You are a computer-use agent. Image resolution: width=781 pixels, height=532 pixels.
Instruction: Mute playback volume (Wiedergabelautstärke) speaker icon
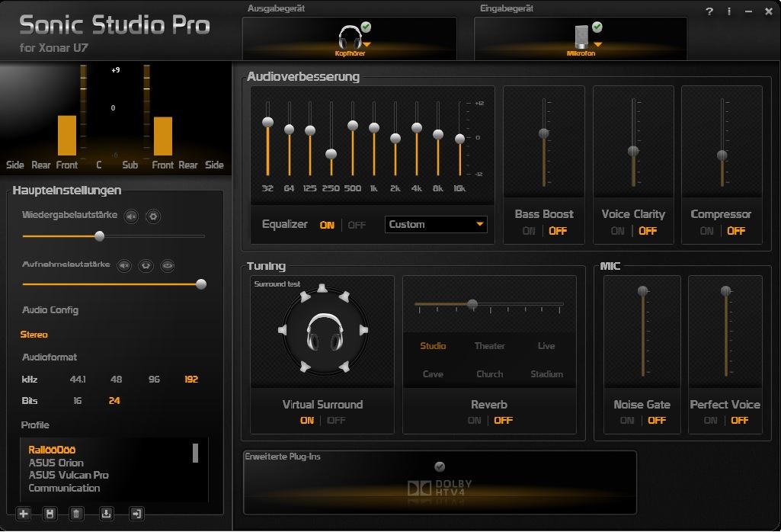click(x=132, y=216)
